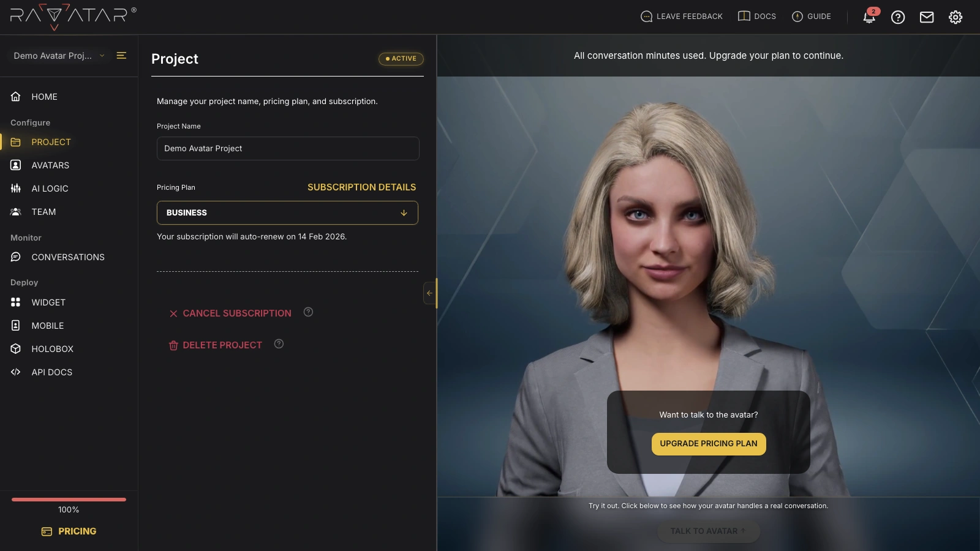Click the Project Name input field

(288, 149)
